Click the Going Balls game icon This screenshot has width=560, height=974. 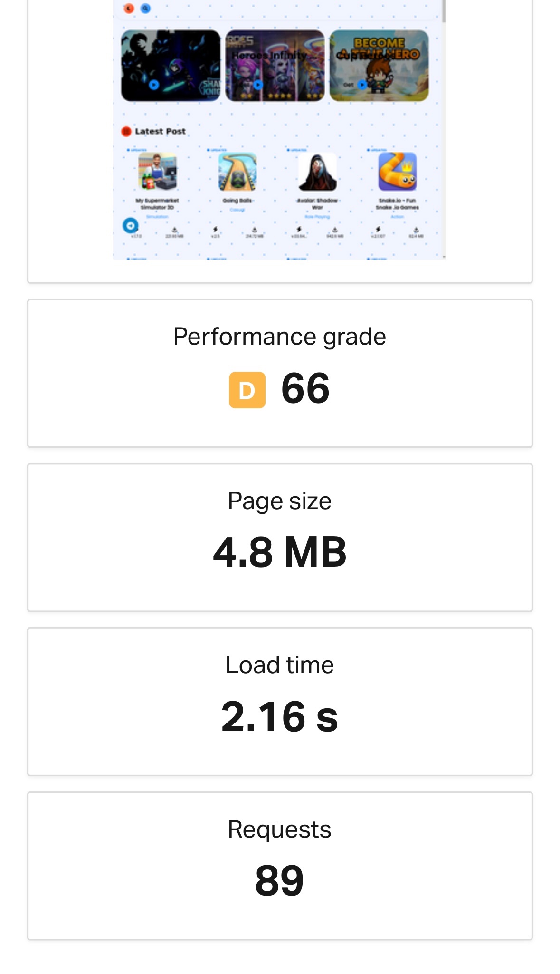point(237,172)
